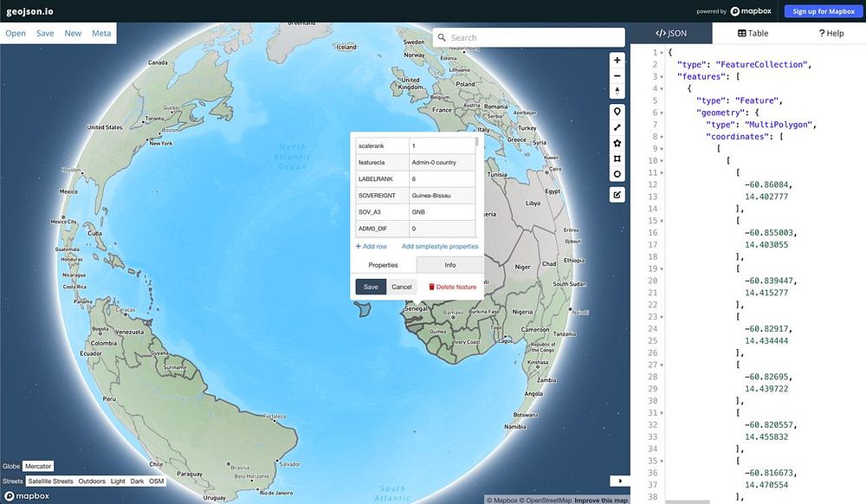Select the draw LineString tool
Screen dimensions: 866x504
617,127
